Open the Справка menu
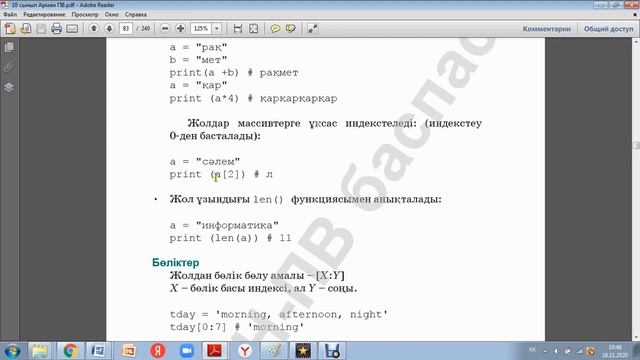This screenshot has height=360, width=640. pos(136,14)
